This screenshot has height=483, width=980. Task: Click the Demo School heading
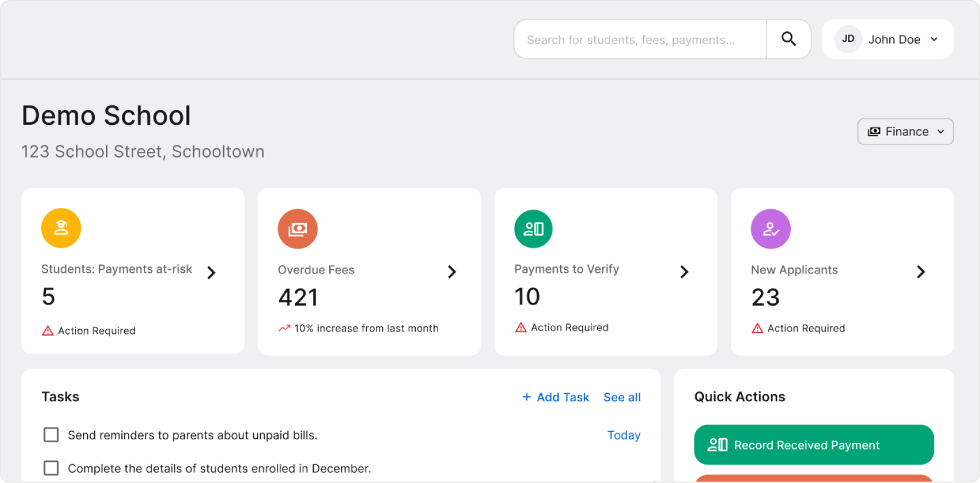107,115
